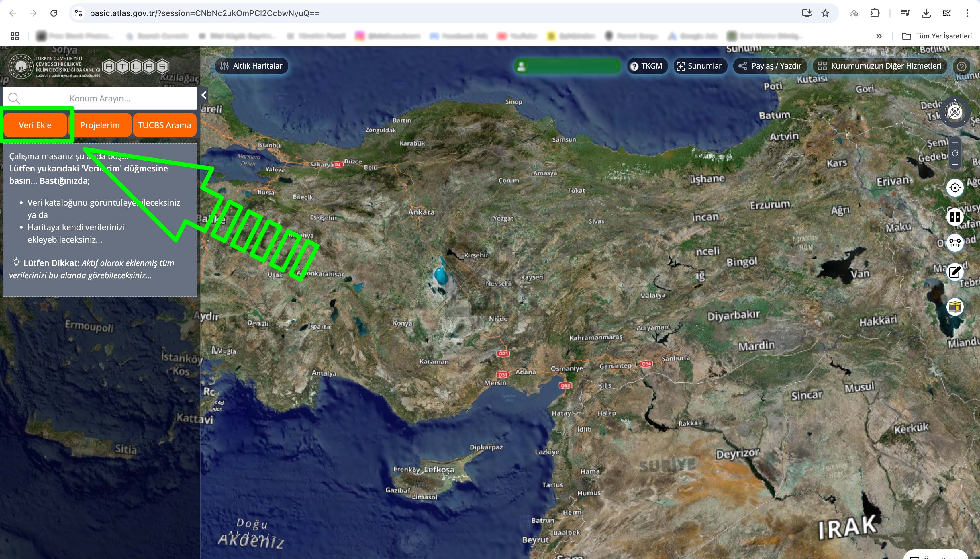
Task: Reload the page
Action: point(54,13)
